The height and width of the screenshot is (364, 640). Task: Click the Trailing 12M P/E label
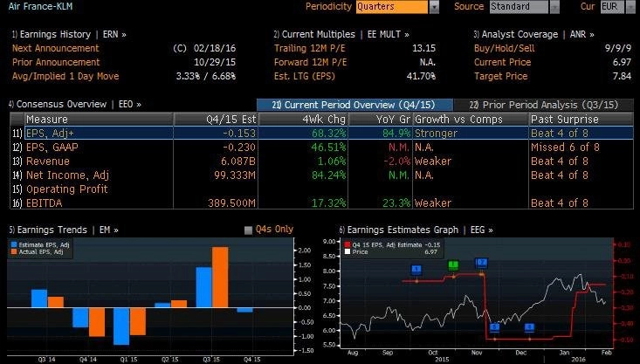point(310,48)
